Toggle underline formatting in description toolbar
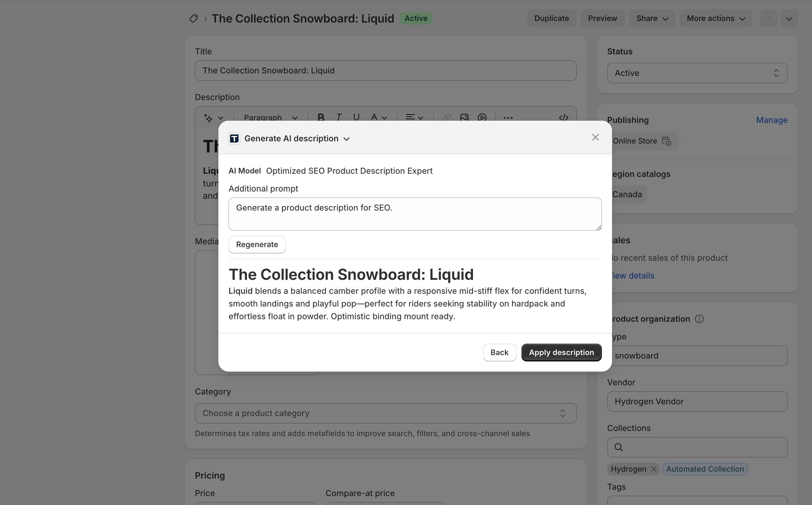 356,118
